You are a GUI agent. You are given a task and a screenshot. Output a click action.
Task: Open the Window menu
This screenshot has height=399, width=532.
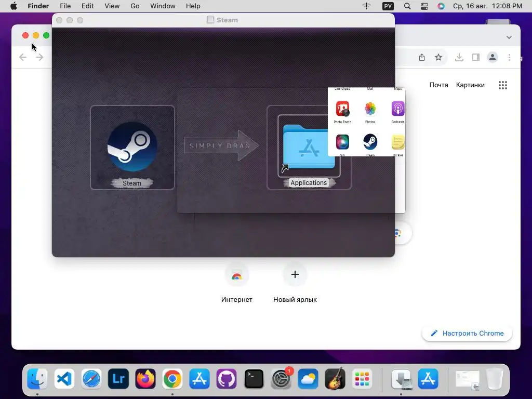pos(163,6)
